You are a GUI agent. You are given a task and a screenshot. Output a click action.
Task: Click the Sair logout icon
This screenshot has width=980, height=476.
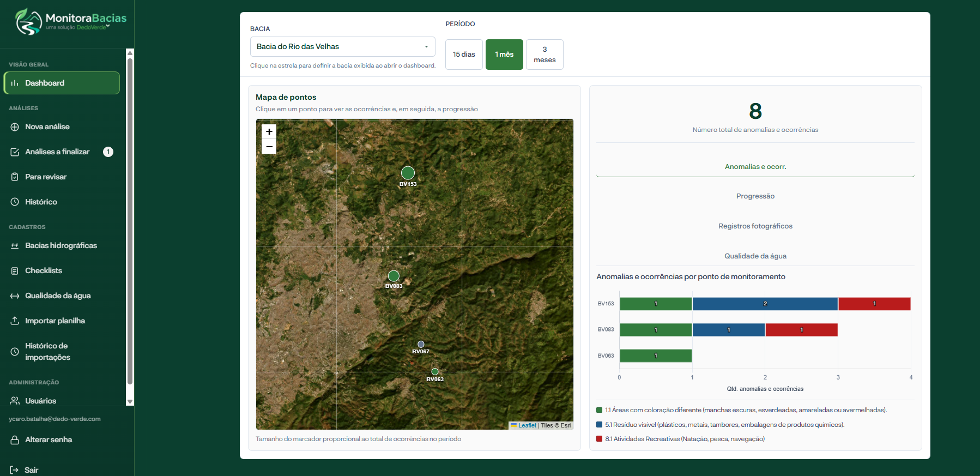coord(14,470)
